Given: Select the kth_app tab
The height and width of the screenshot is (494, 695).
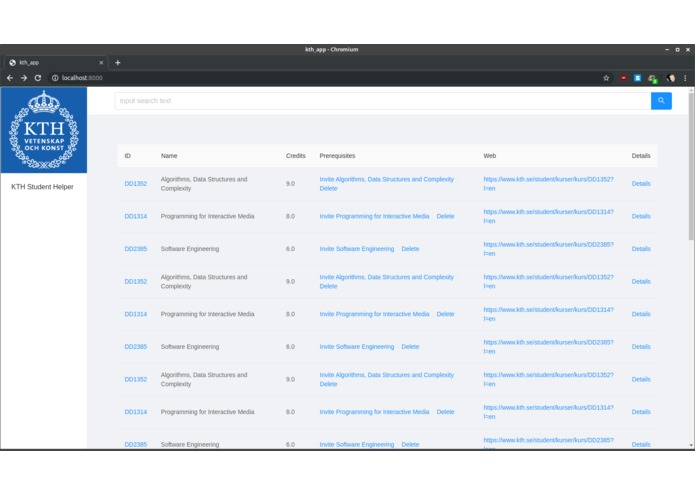Looking at the screenshot, I should [55, 62].
